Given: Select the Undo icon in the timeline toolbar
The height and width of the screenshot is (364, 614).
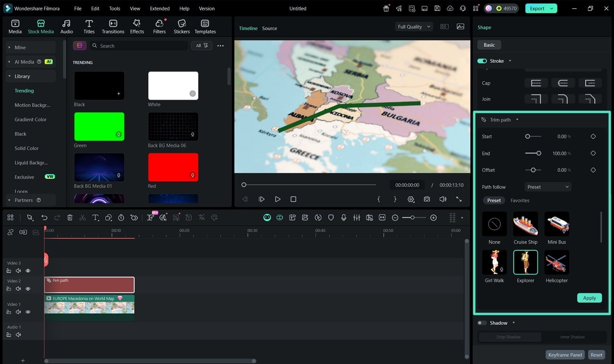Looking at the screenshot, I should [44, 218].
